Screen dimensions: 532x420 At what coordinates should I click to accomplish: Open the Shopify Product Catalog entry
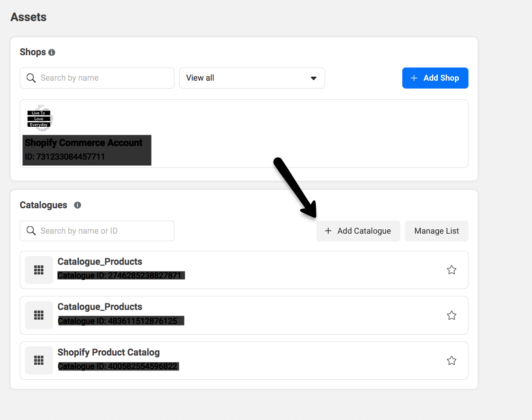pos(109,352)
